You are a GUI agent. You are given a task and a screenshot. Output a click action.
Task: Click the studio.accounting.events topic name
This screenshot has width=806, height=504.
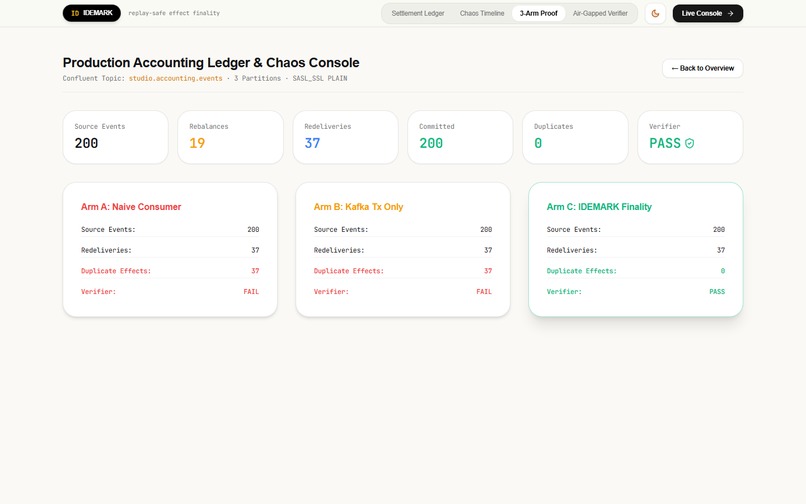175,78
